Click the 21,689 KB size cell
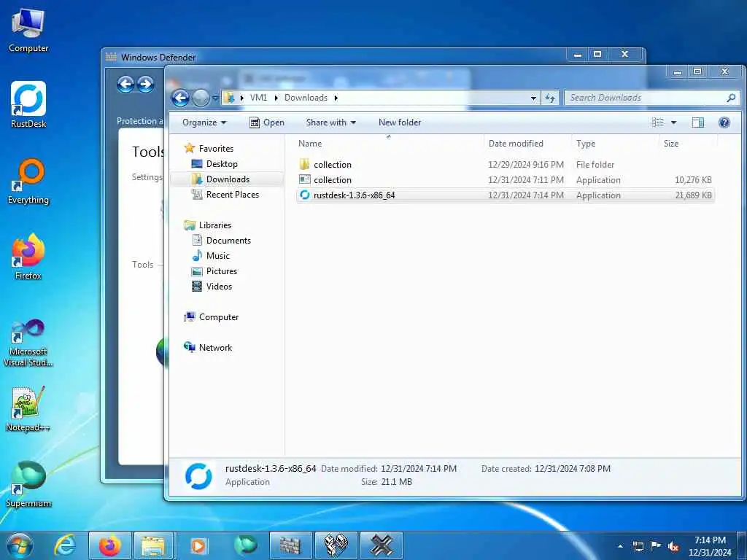Image resolution: width=747 pixels, height=560 pixels. click(x=693, y=195)
